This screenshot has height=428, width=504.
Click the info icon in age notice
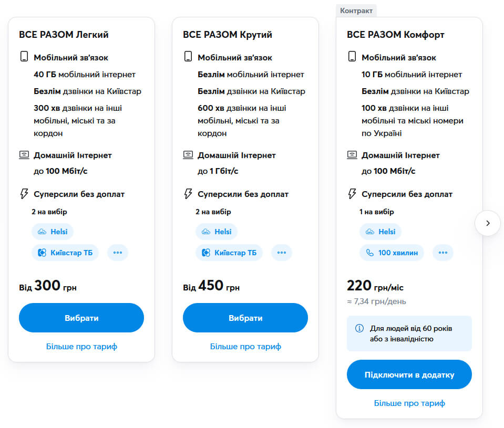tap(359, 328)
